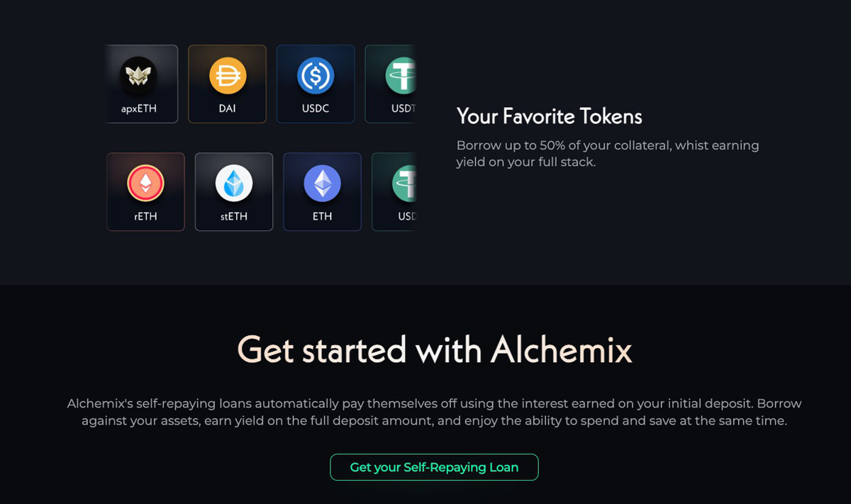
Task: Click the DAI label under the coin
Action: [x=228, y=109]
